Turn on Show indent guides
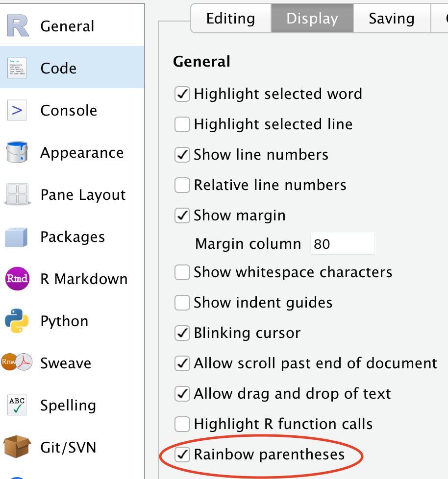448x479 pixels. [182, 303]
